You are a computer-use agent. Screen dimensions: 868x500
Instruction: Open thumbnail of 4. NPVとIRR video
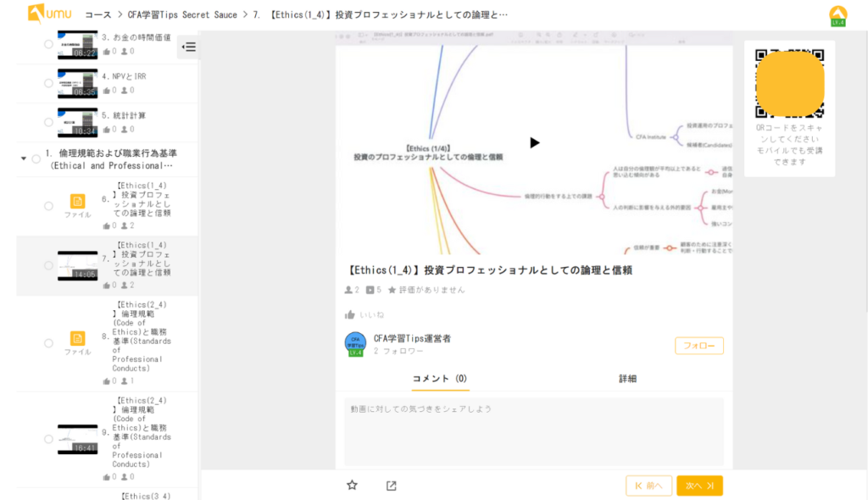tap(77, 84)
